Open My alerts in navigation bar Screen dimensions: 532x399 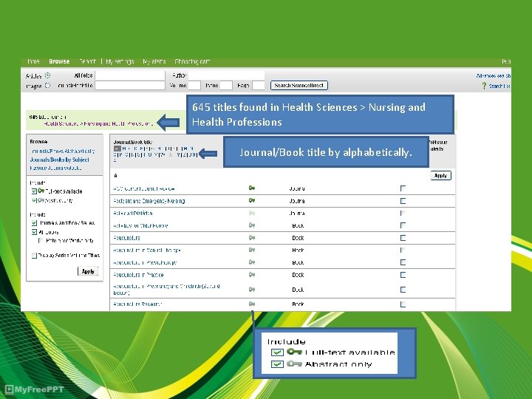coord(154,61)
